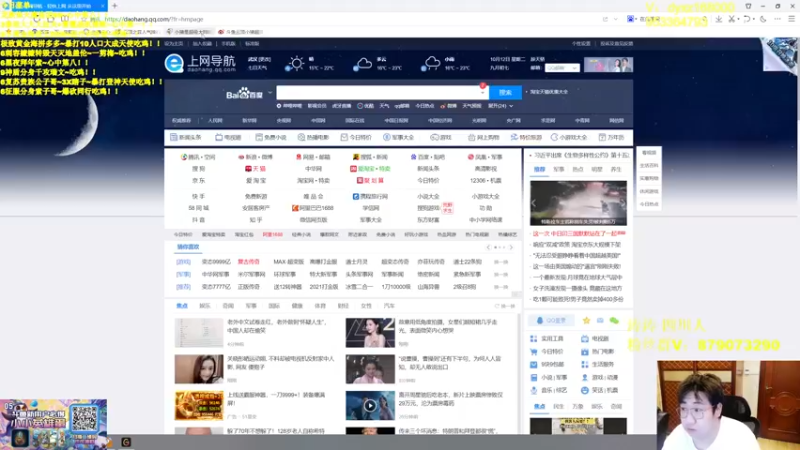Viewport: 800px width, 450px height.
Task: Open the sidebar news carousel image
Action: click(x=578, y=203)
